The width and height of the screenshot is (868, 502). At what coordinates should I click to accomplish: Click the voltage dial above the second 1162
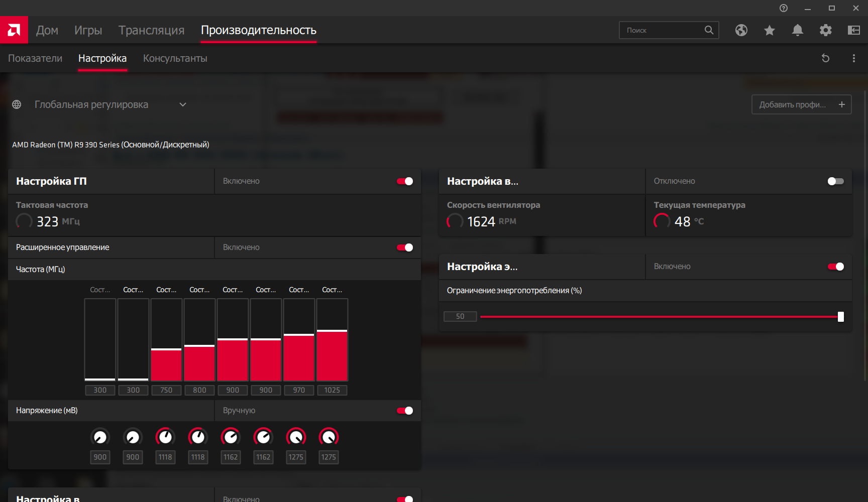(x=263, y=437)
